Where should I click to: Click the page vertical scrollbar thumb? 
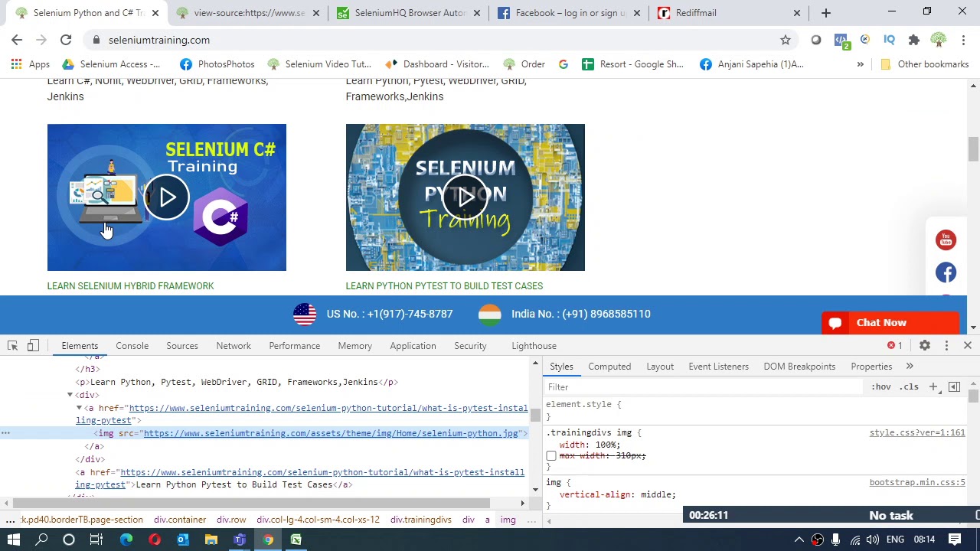tap(973, 148)
